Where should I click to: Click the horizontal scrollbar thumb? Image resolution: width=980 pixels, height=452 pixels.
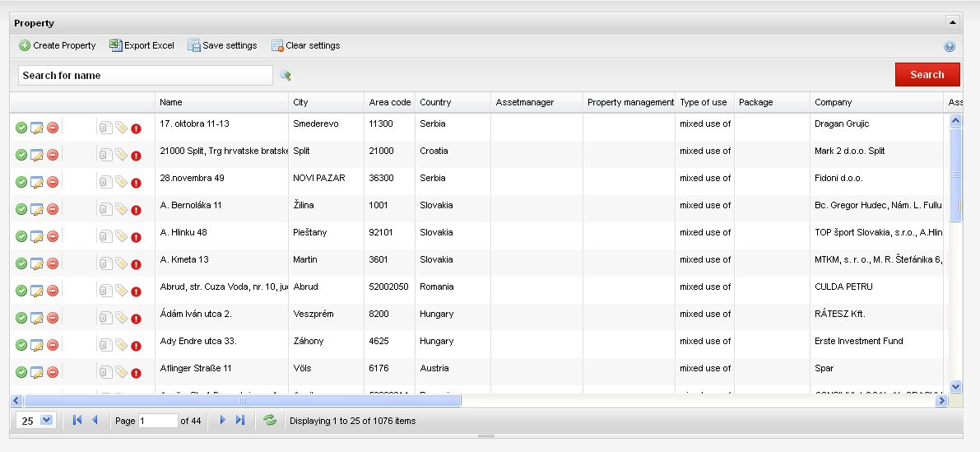243,401
